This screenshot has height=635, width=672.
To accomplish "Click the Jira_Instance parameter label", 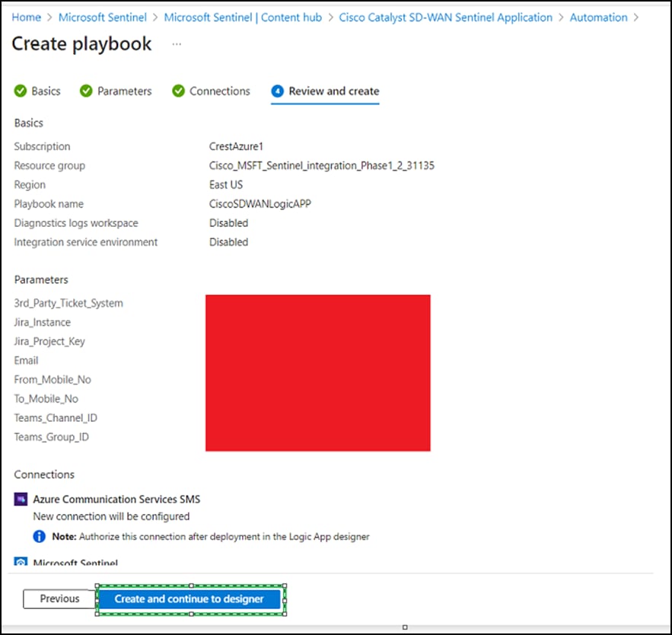I will [42, 322].
